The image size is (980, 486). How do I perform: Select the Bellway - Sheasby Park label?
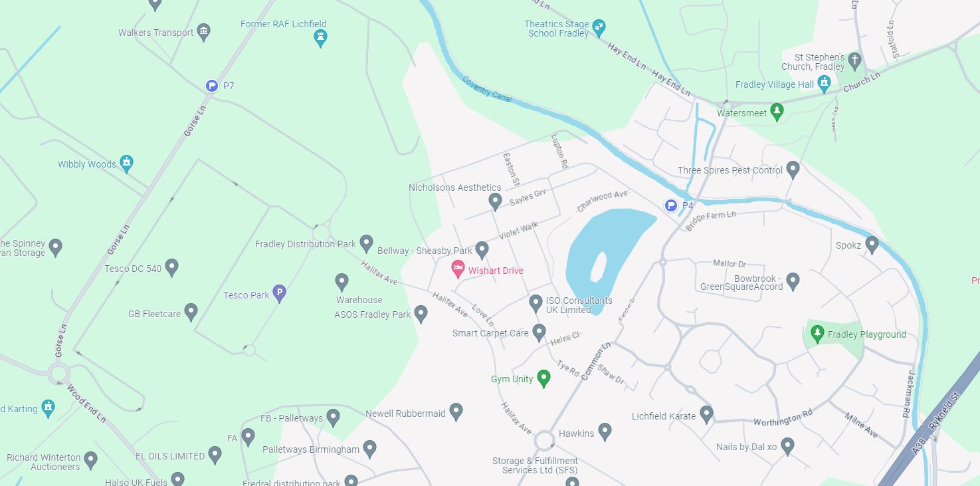425,251
